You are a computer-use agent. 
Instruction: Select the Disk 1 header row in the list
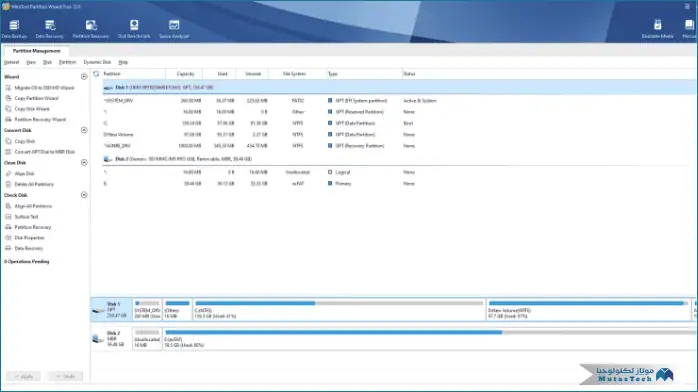[399, 88]
